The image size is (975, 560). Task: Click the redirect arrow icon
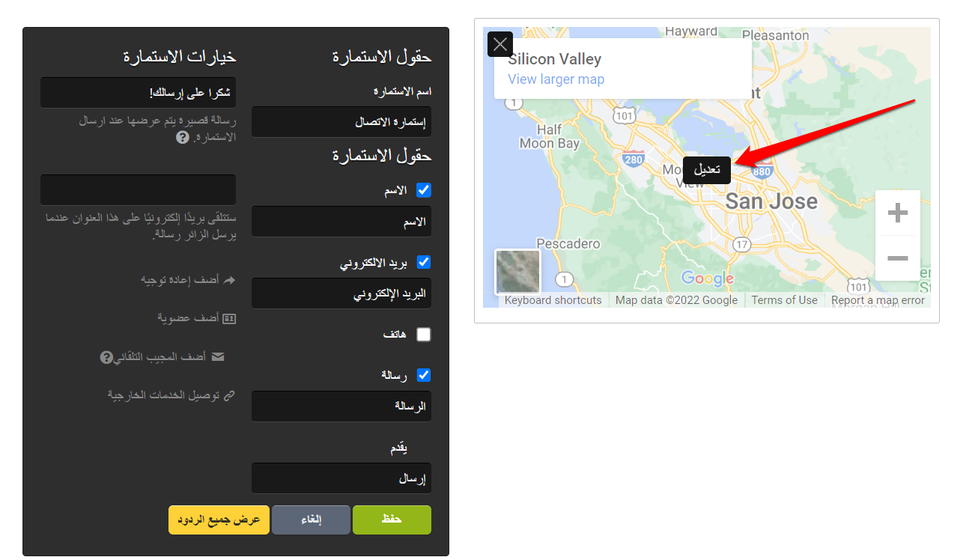(230, 280)
